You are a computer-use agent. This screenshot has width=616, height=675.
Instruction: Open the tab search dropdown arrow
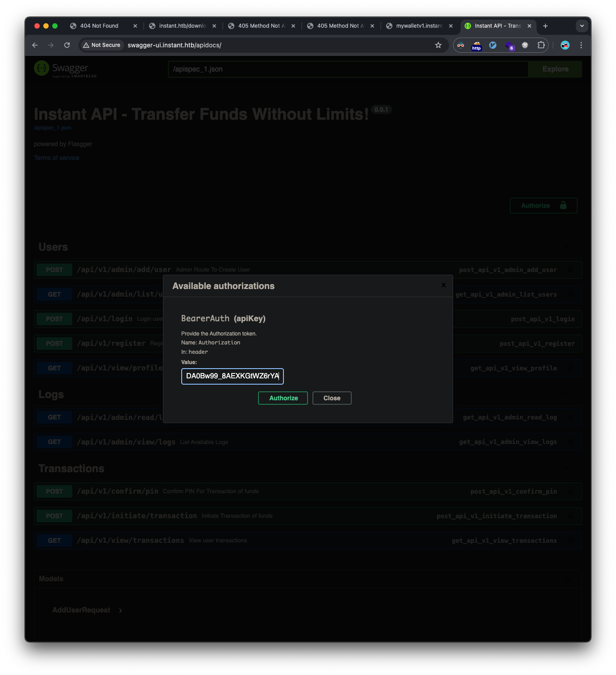click(582, 26)
